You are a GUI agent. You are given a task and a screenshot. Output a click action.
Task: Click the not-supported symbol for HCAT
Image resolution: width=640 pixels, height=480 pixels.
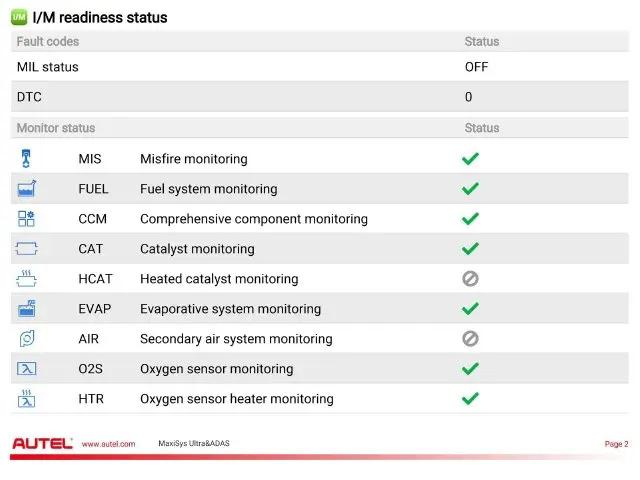click(470, 279)
